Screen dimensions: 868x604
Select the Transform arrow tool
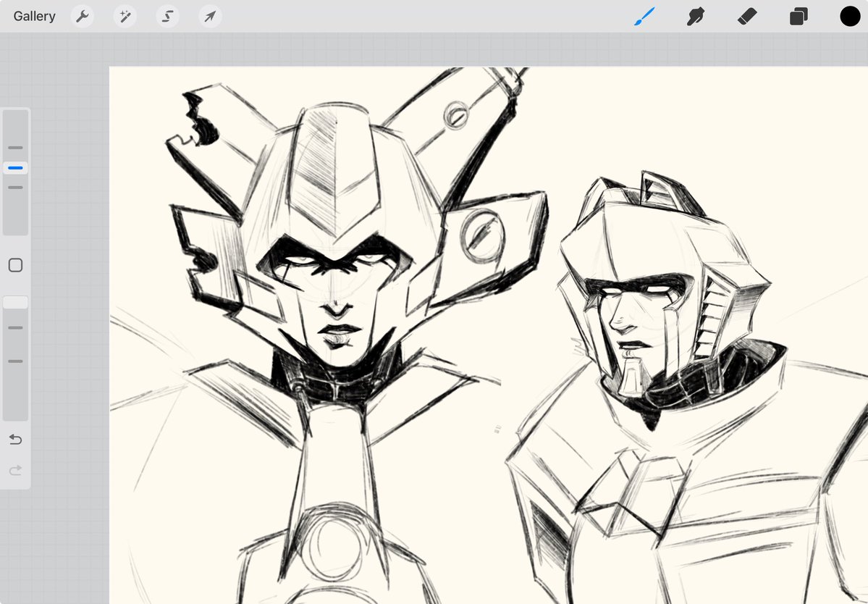point(211,17)
